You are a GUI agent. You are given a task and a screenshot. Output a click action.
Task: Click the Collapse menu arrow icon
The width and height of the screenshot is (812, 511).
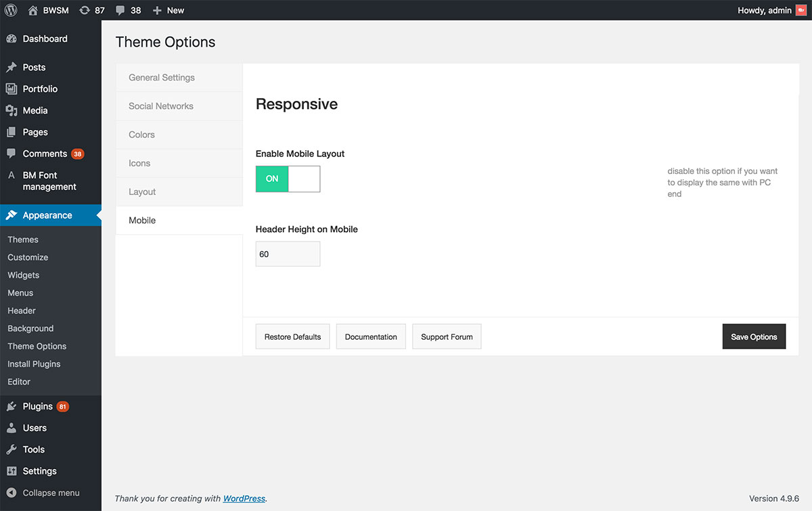coord(12,493)
